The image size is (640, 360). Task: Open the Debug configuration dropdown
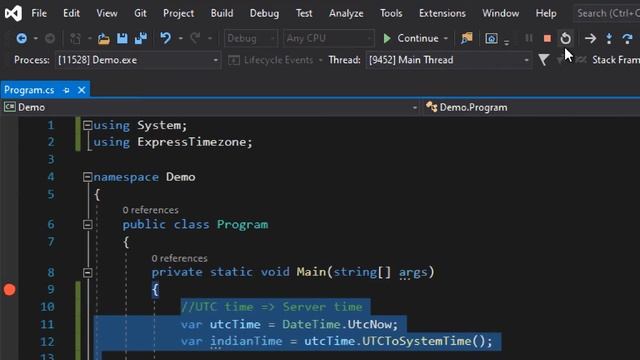250,38
